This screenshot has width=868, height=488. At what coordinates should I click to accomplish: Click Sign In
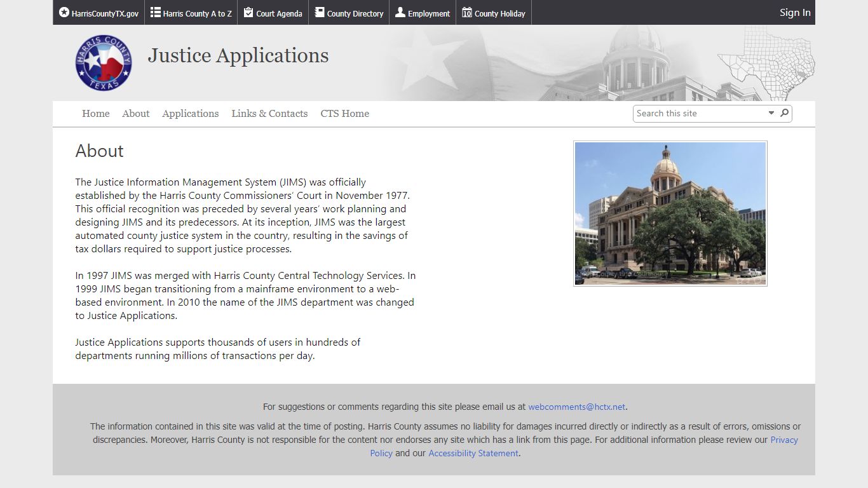(795, 13)
